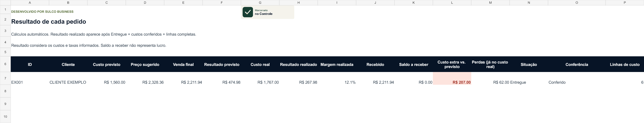Select the 'CLIENTE EXEMPLO' cell

(68, 78)
